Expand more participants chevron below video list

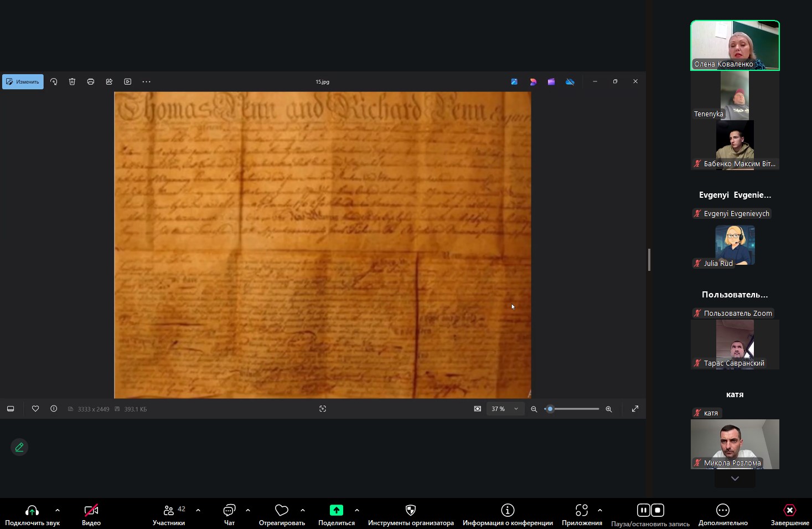[x=735, y=478]
